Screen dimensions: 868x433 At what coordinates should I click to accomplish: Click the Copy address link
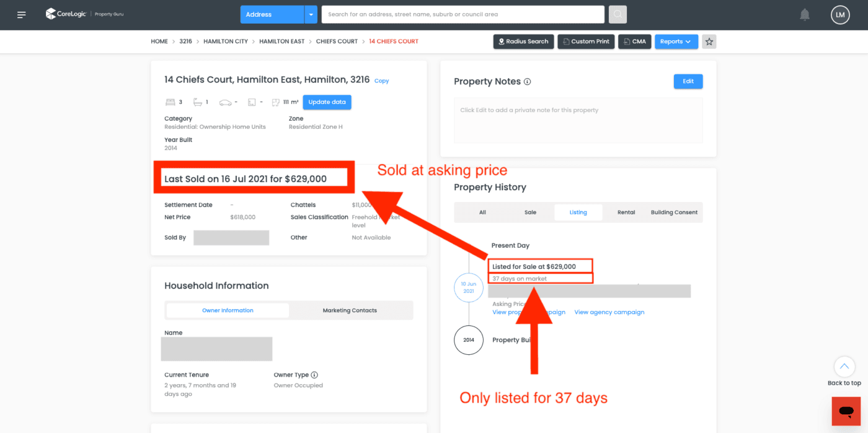click(382, 81)
